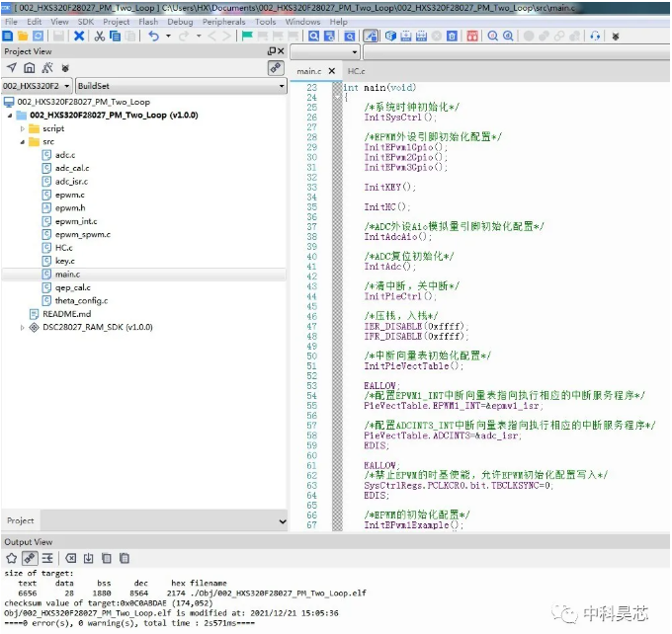Select README.md in the project tree

point(67,314)
